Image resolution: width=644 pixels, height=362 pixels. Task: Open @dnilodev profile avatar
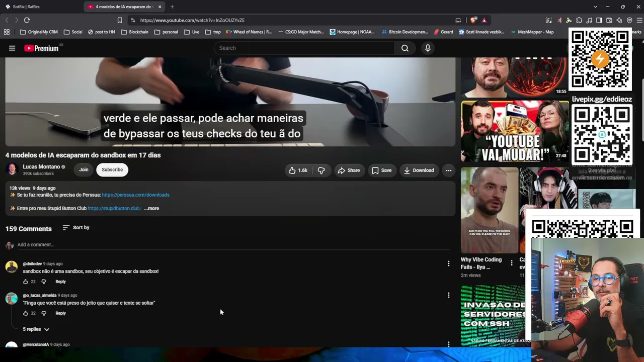pyautogui.click(x=12, y=267)
